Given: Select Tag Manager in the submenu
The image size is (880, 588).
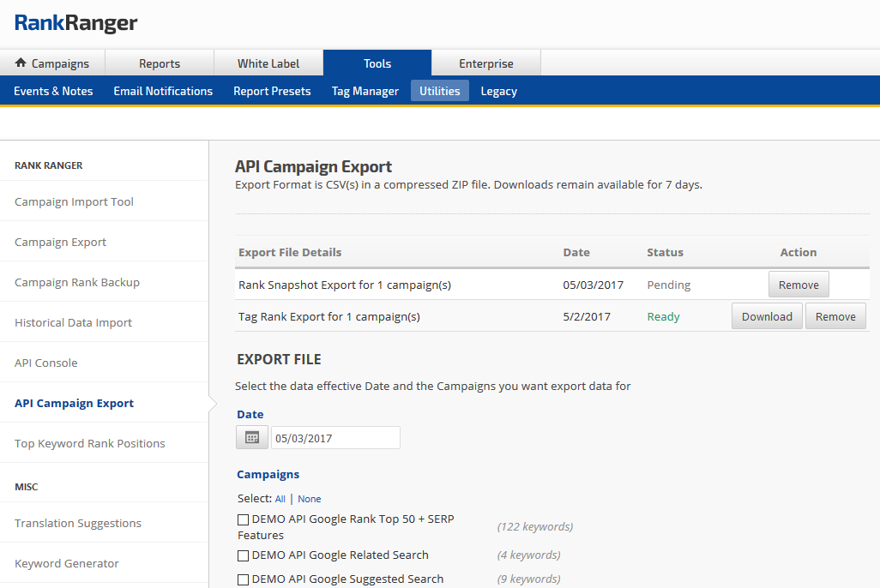Looking at the screenshot, I should tap(365, 91).
